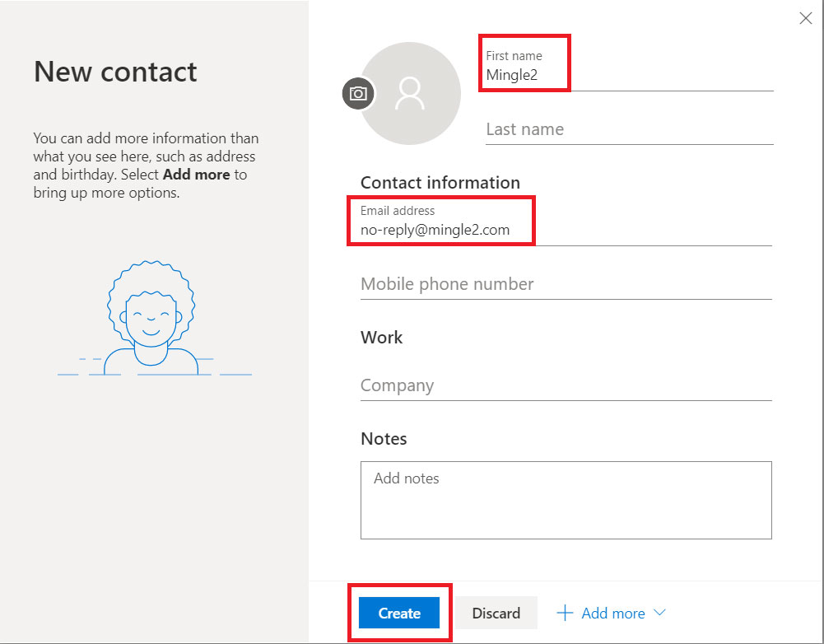
Task: Click the Add notes text area
Action: click(566, 500)
